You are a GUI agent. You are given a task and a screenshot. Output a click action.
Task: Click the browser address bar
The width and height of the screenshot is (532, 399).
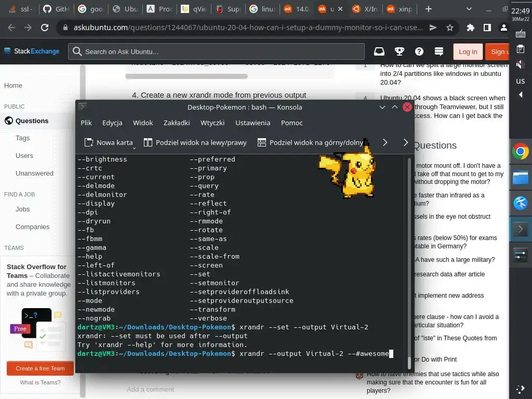pyautogui.click(x=248, y=28)
